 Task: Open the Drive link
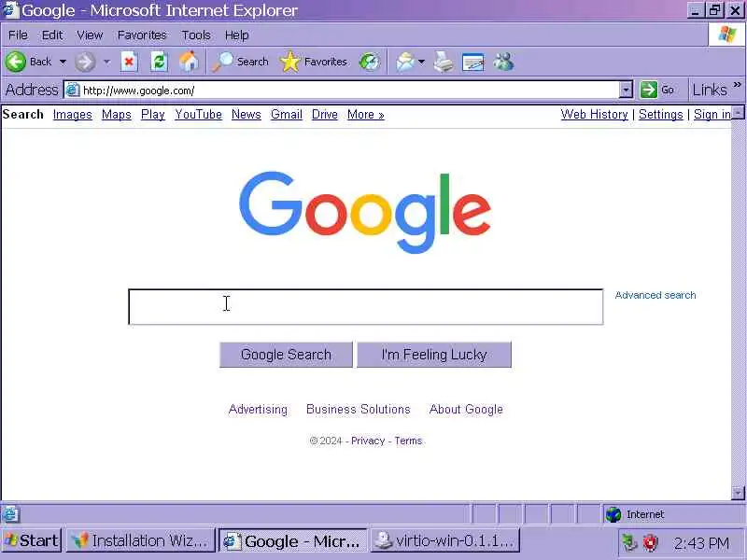[x=324, y=114]
